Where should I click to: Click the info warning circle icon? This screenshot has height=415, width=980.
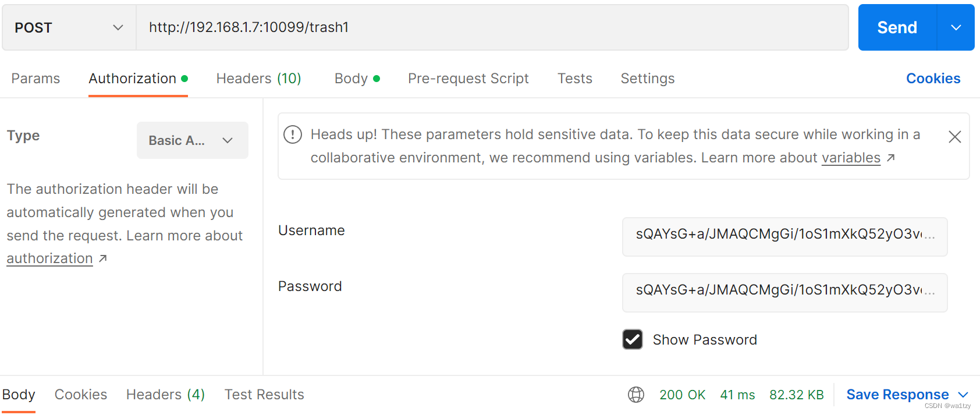292,135
